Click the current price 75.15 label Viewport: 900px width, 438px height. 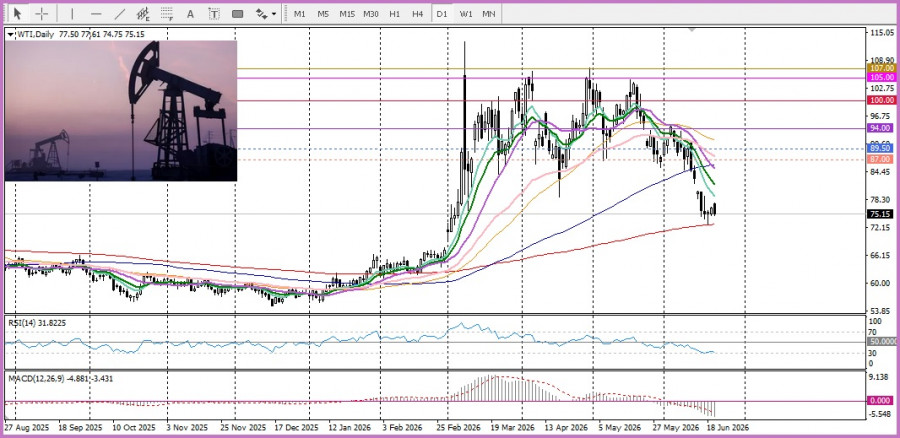[881, 214]
